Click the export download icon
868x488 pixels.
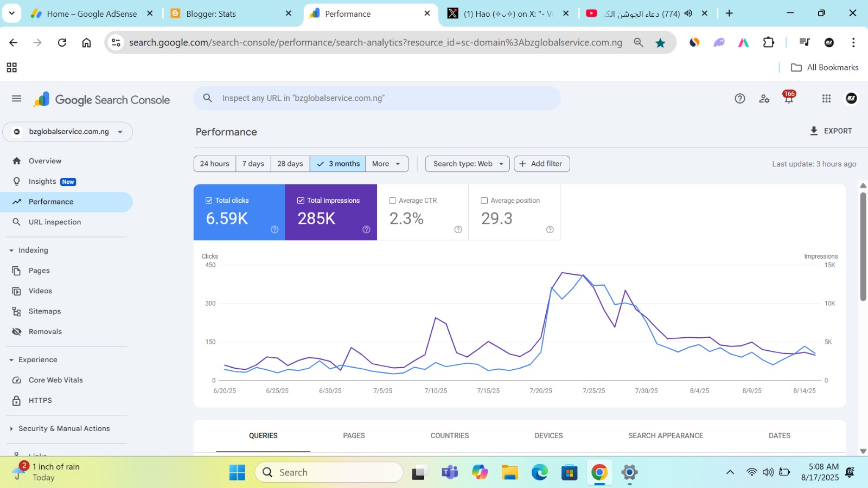[x=814, y=131]
